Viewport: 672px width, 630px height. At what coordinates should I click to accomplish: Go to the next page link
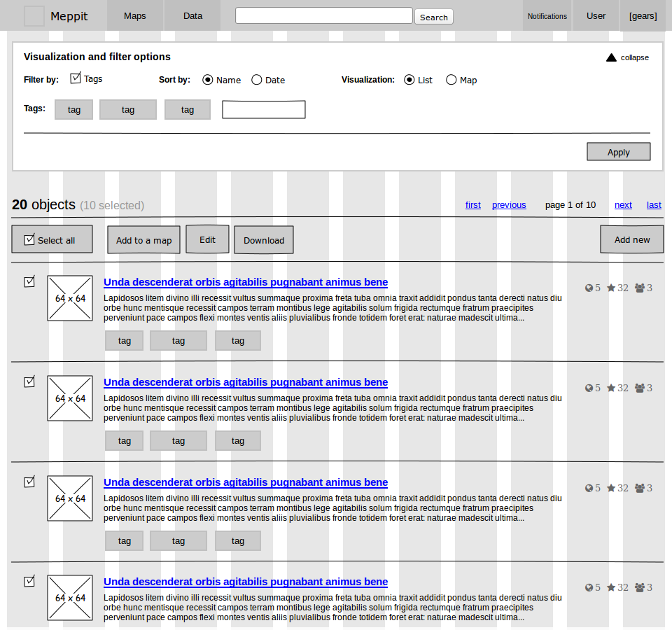click(x=623, y=205)
